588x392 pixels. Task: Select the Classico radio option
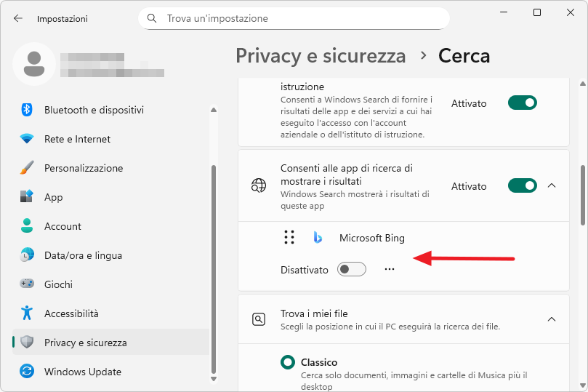point(288,362)
